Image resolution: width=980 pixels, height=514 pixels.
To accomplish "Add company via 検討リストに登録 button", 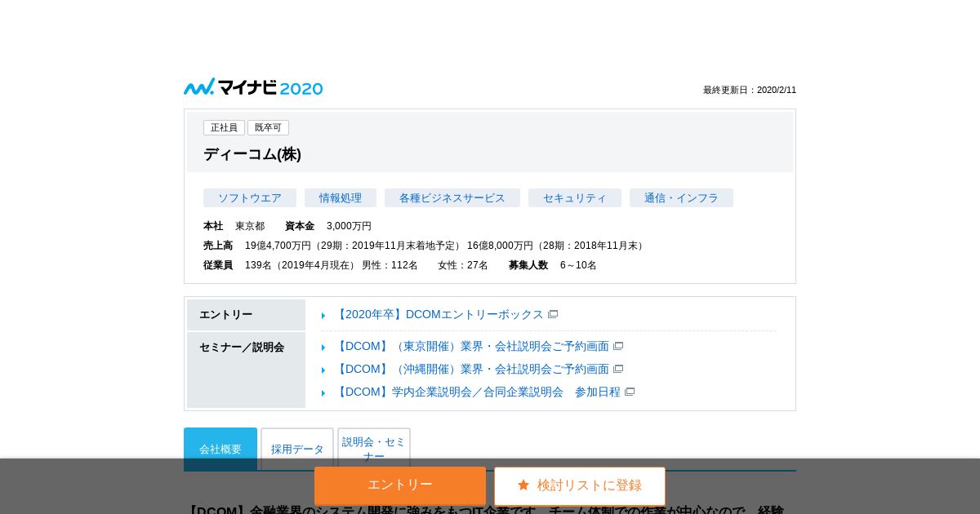I will [580, 485].
